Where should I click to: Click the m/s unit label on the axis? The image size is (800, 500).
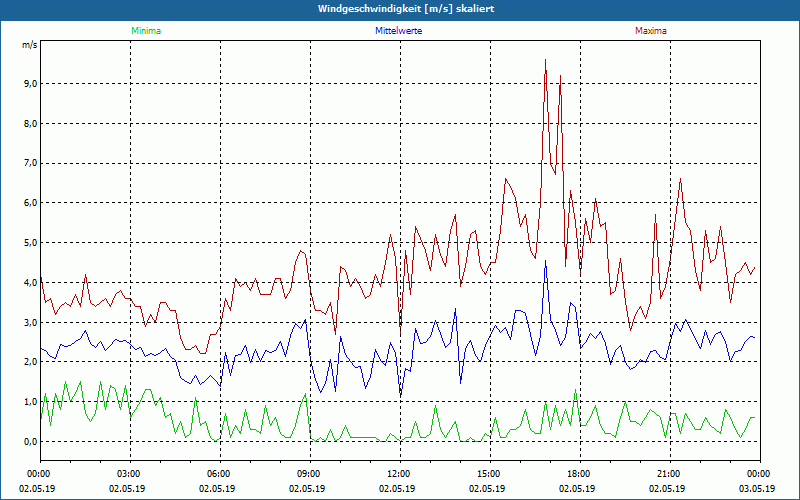click(x=30, y=45)
